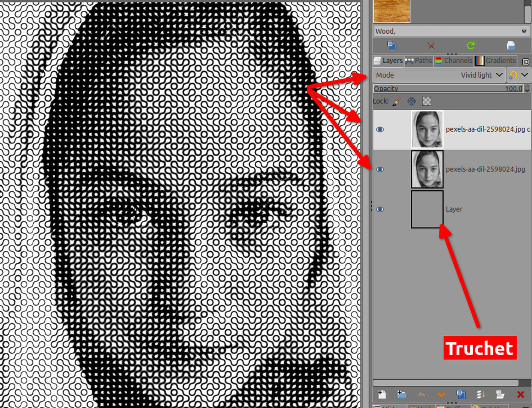Toggle lock pixels paintbrush icon
The width and height of the screenshot is (532, 408).
coord(397,101)
